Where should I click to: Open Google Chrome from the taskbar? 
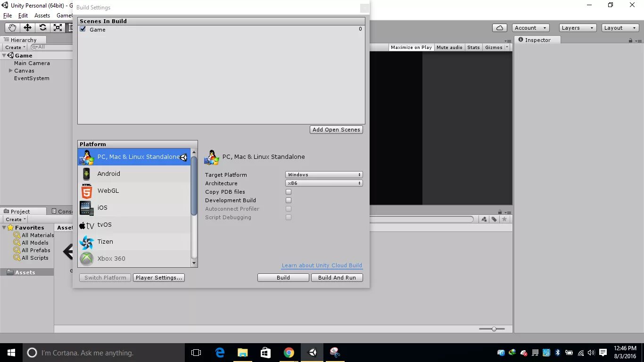pos(289,353)
